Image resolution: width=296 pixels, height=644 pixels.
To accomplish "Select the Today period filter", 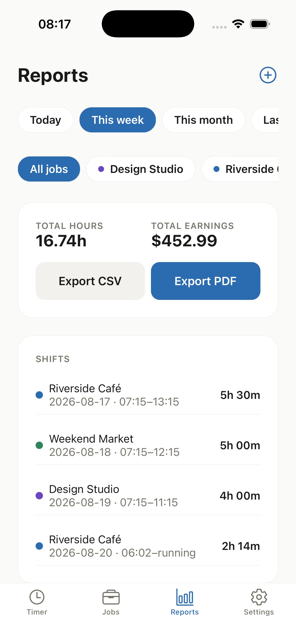I will 45,120.
